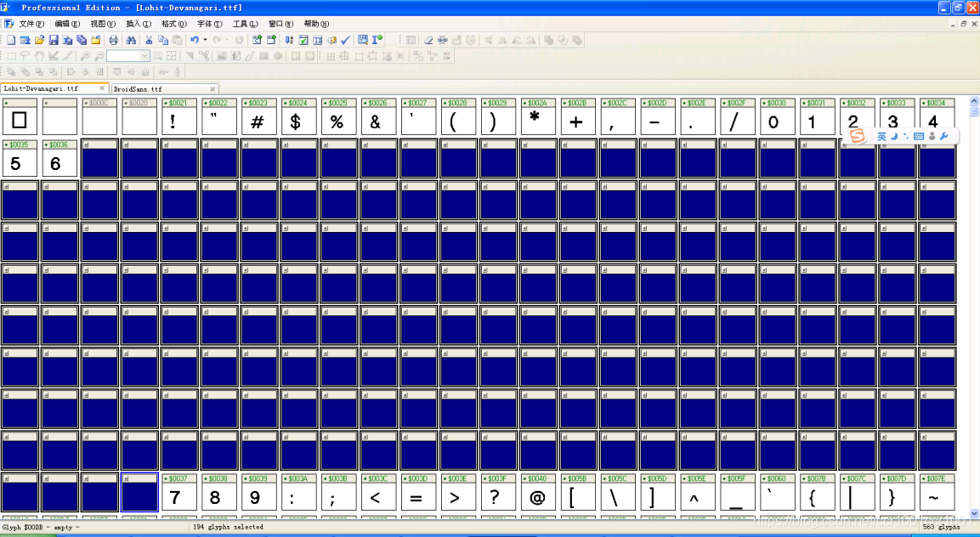Validate font with blue checkmark icon
980x537 pixels.
[x=345, y=40]
